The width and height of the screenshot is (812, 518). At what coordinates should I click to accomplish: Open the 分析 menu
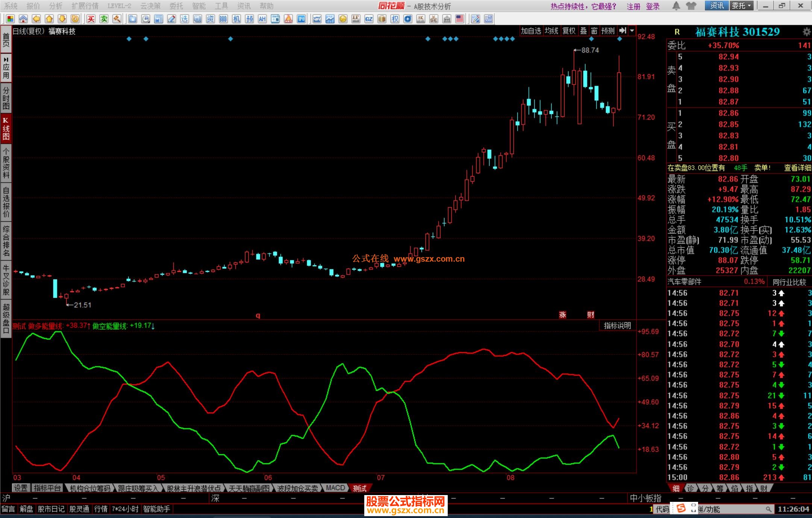coord(56,6)
